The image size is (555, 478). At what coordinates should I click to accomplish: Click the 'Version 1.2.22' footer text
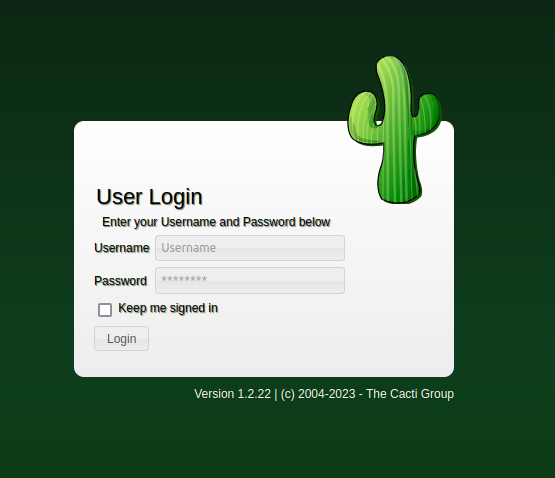coord(233,394)
